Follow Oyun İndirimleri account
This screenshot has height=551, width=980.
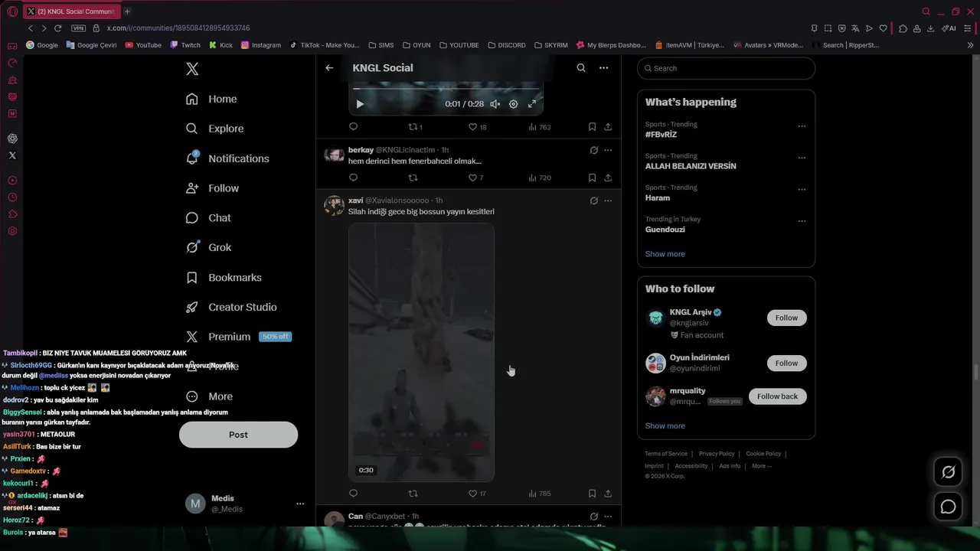click(x=786, y=364)
